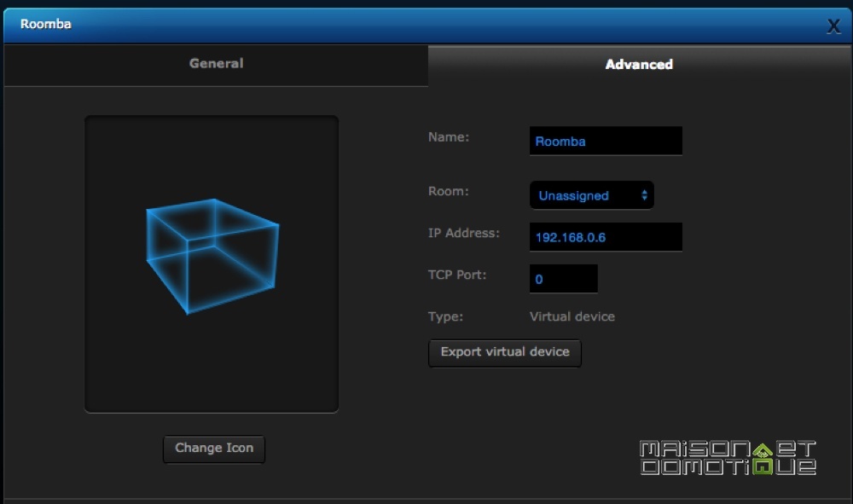
Task: Close the Roomba dialog with X
Action: tap(833, 26)
